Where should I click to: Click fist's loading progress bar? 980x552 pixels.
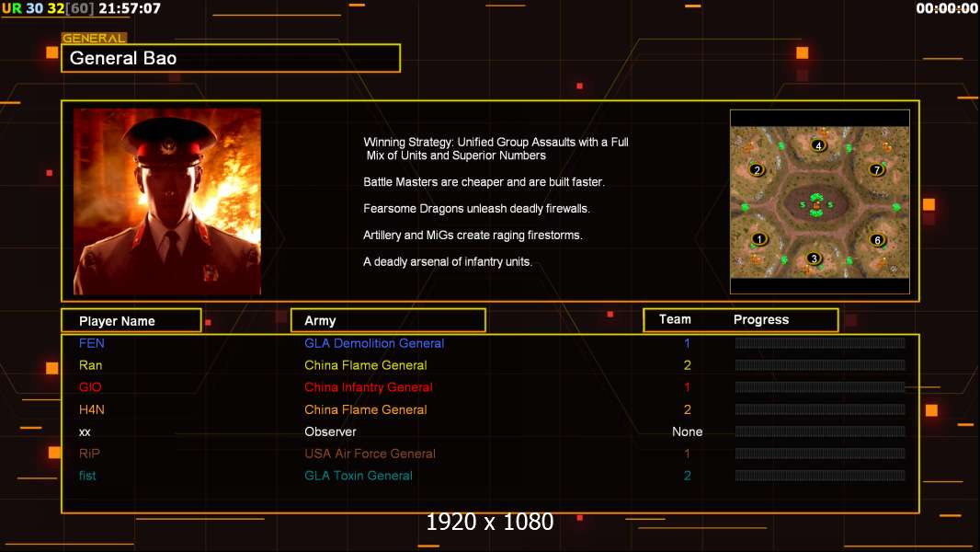[x=820, y=475]
